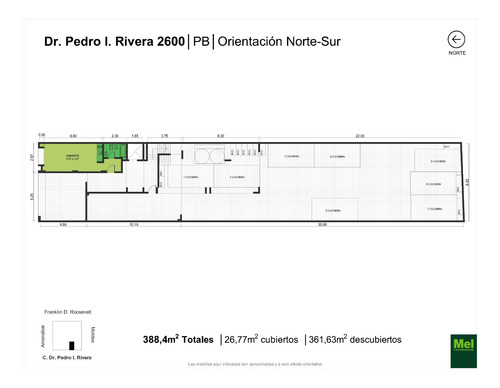
Task: Click the '3 COCHERA' parking space
Action: pyautogui.click(x=291, y=156)
